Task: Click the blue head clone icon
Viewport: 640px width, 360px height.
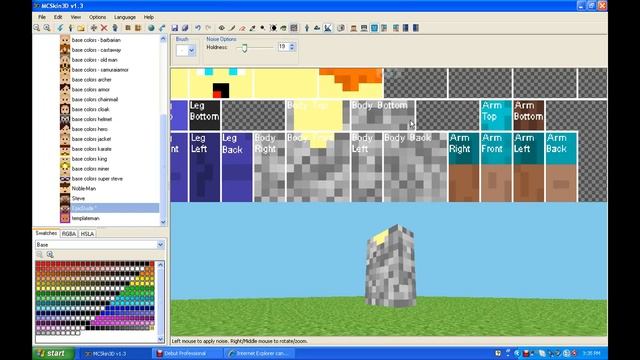Action: tap(115, 28)
